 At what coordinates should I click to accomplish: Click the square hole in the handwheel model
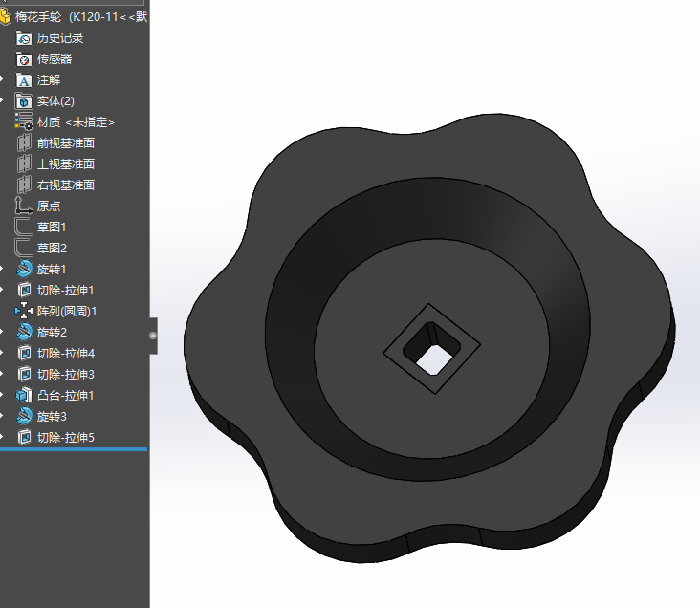(431, 348)
